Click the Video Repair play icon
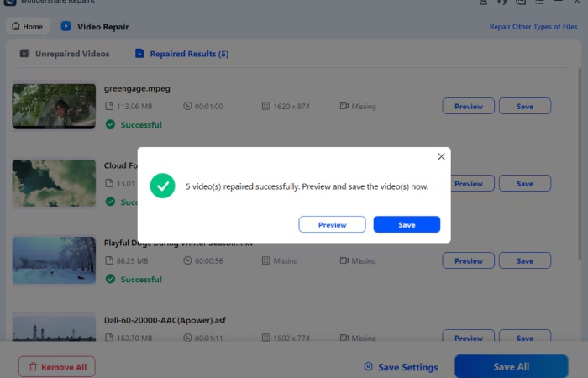The width and height of the screenshot is (588, 378). click(66, 26)
